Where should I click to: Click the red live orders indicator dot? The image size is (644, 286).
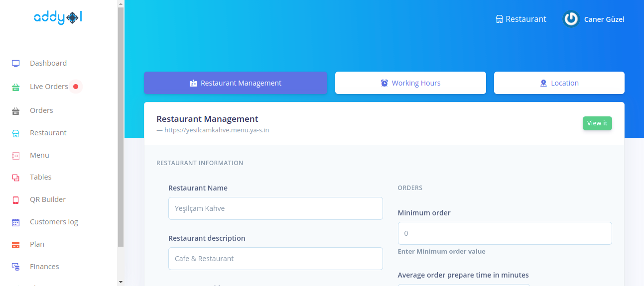pos(76,87)
